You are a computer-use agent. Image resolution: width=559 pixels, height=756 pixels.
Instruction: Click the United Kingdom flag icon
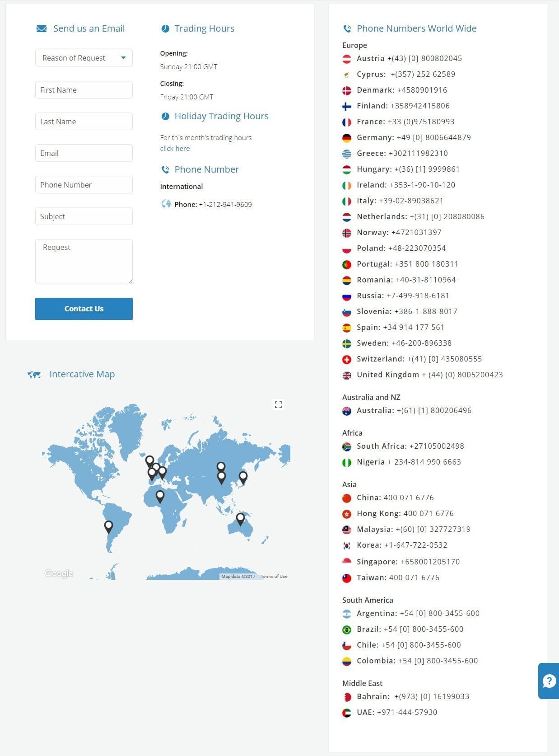(x=347, y=375)
